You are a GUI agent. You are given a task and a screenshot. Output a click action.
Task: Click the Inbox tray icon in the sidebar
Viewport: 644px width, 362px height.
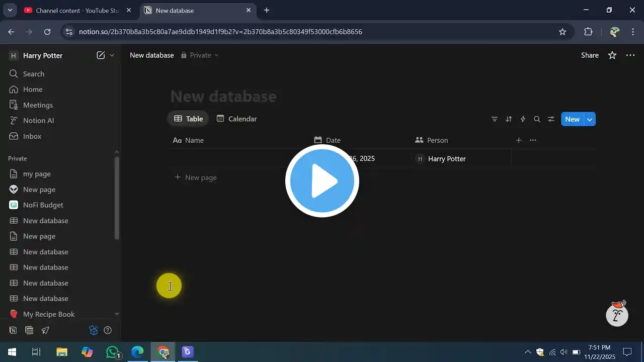pyautogui.click(x=14, y=136)
